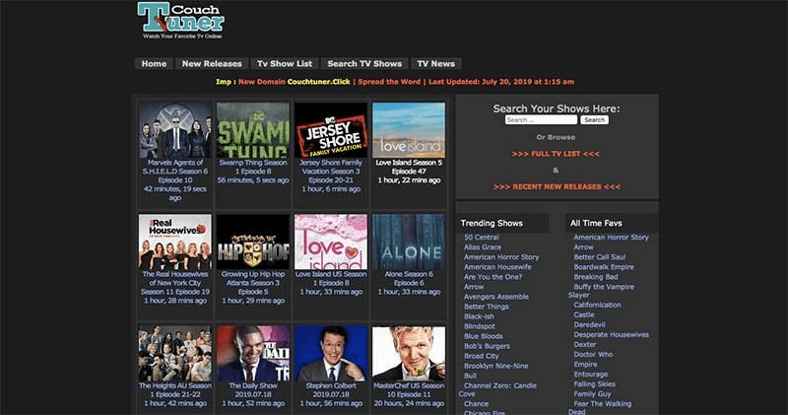Open the Swamp Thing episode thumbnail
Viewport: 788px width, 415px height.
pyautogui.click(x=253, y=130)
